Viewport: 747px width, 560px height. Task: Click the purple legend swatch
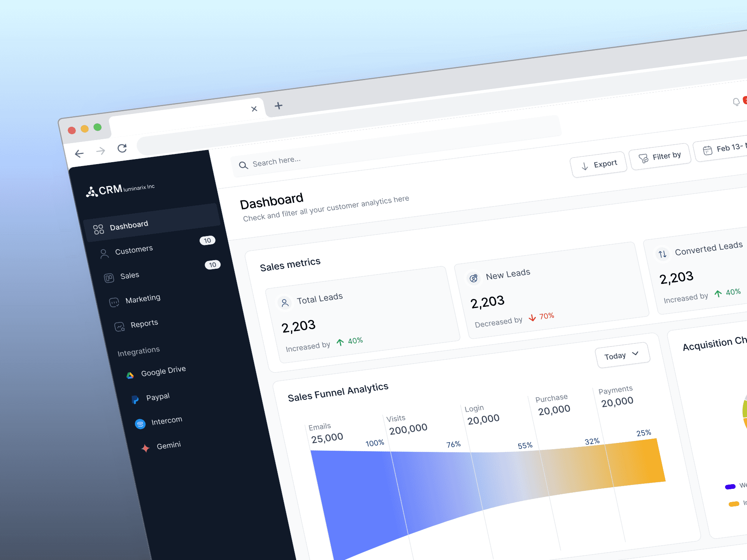pyautogui.click(x=730, y=486)
